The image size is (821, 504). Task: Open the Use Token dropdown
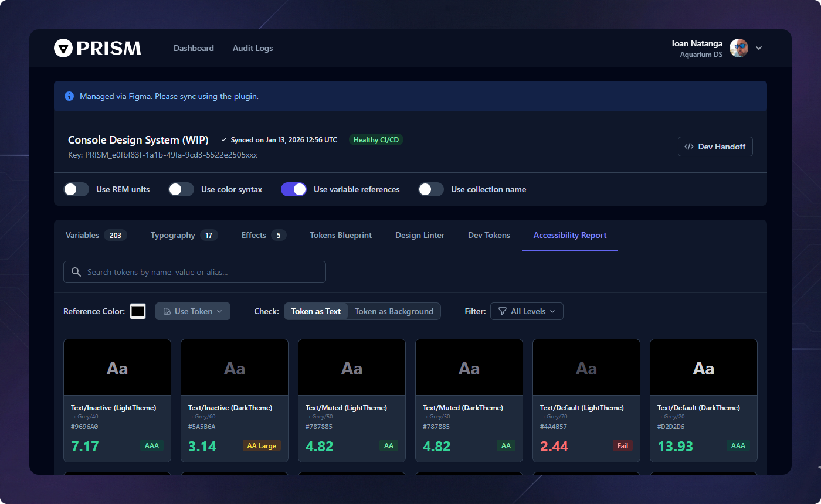pyautogui.click(x=192, y=311)
